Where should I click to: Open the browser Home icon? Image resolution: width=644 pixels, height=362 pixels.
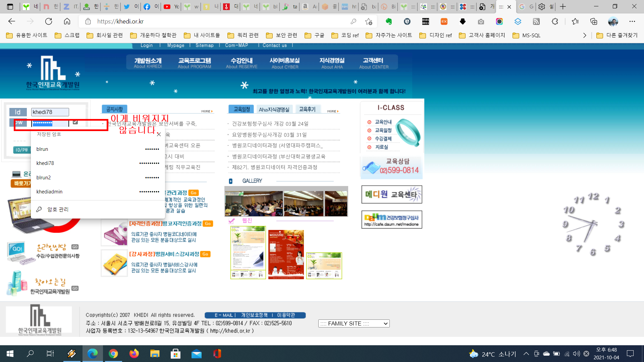pos(67,21)
